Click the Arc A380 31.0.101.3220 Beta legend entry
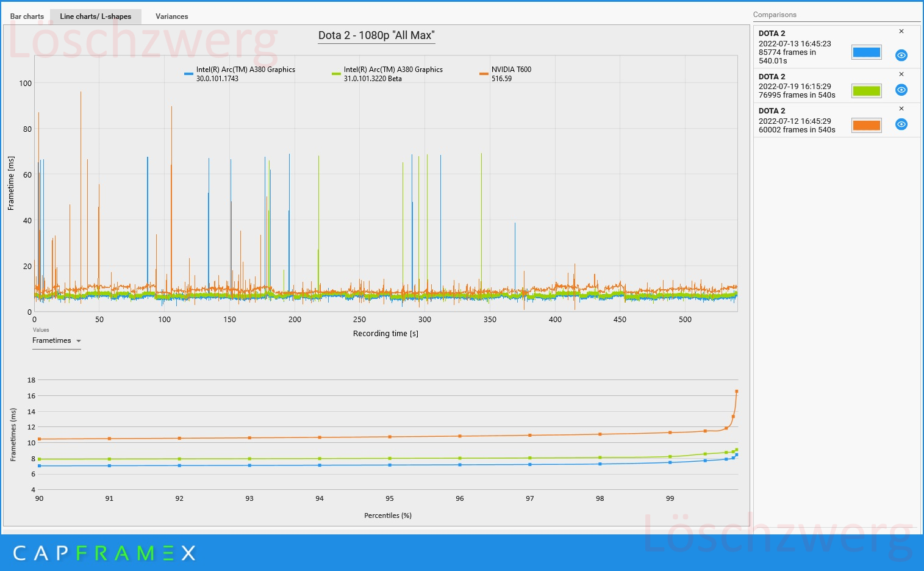 387,74
